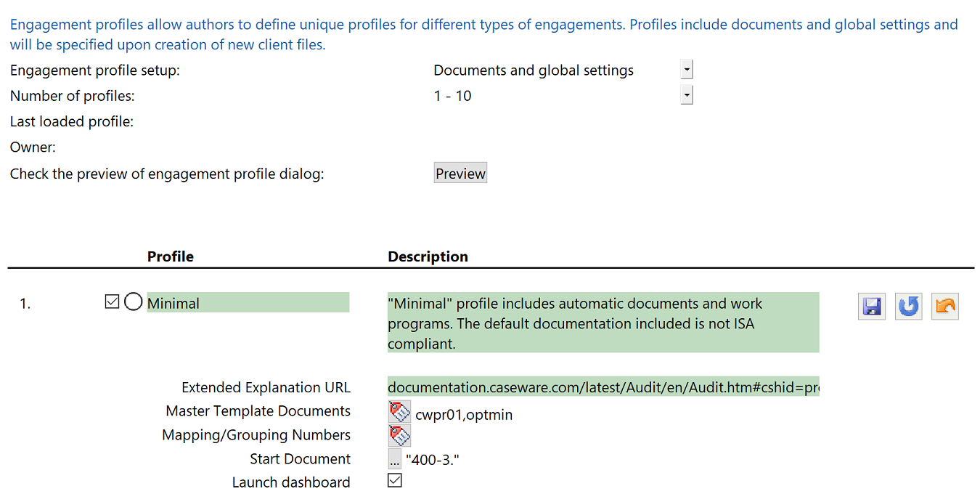Uncheck the Launch dashboard checkbox
This screenshot has width=980, height=502.
click(x=394, y=480)
